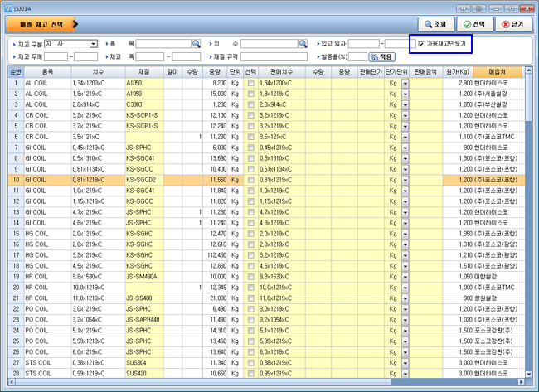Apply discount rate with 적용 button
Viewport: 539px width, 392px height.
tap(381, 56)
